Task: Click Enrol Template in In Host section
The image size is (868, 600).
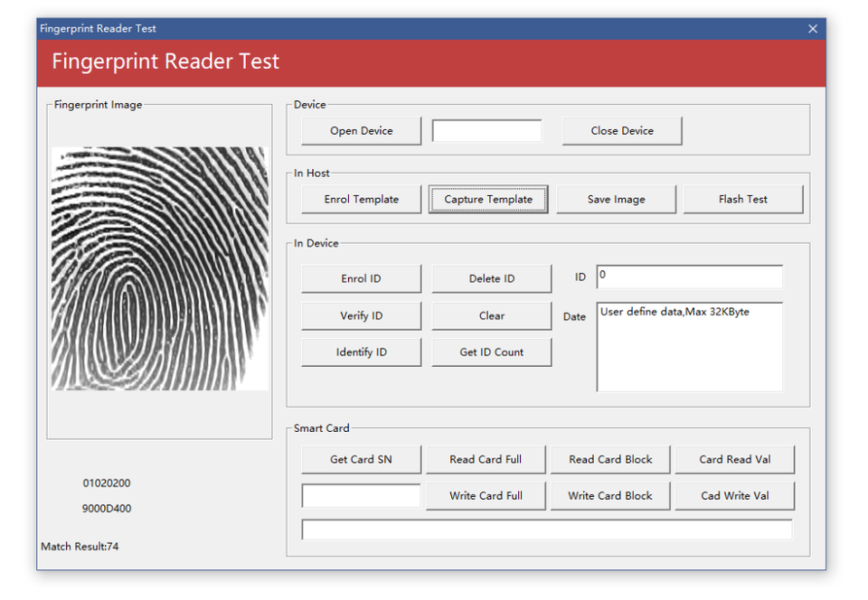Action: (x=361, y=200)
